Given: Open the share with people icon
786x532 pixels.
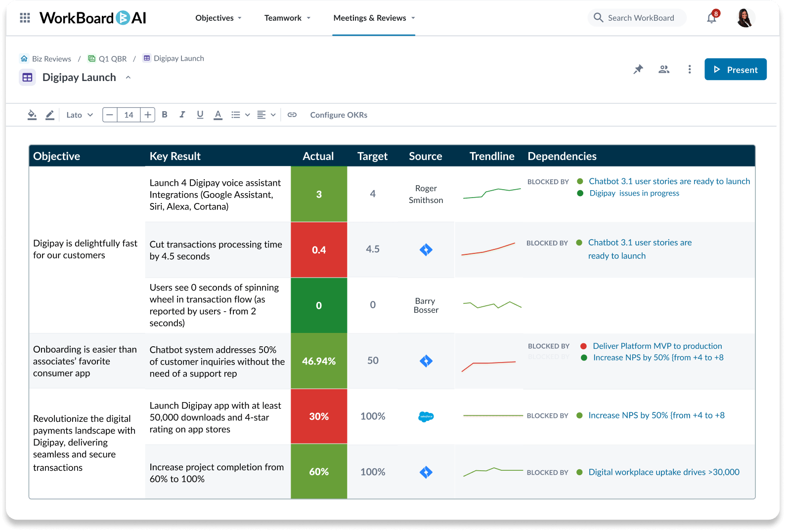Looking at the screenshot, I should point(664,69).
